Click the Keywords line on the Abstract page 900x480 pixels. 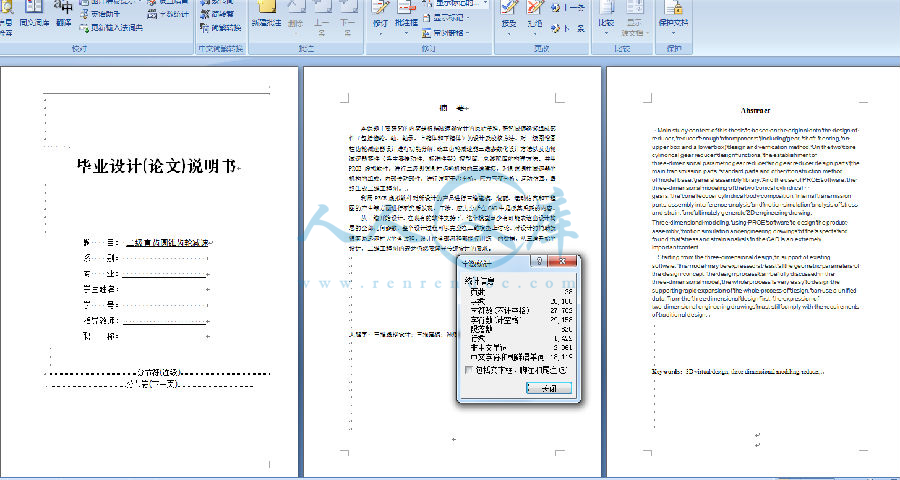[x=738, y=371]
